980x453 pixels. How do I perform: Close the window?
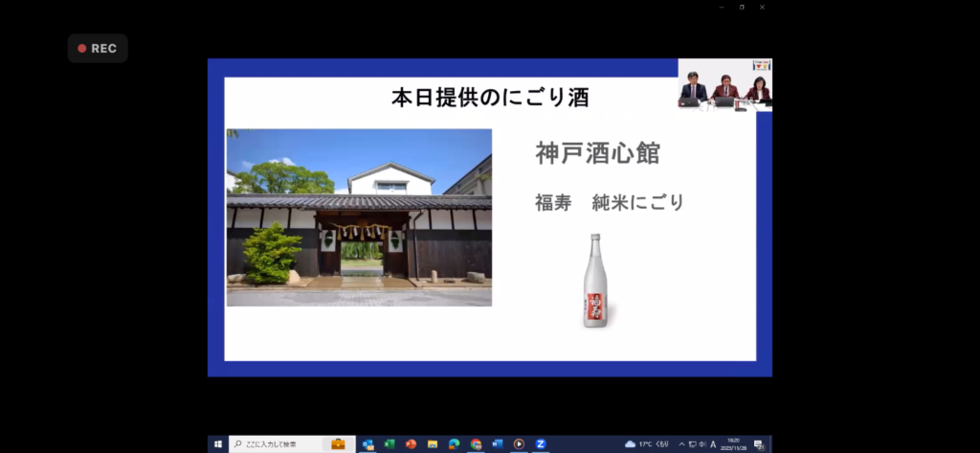pos(762,7)
